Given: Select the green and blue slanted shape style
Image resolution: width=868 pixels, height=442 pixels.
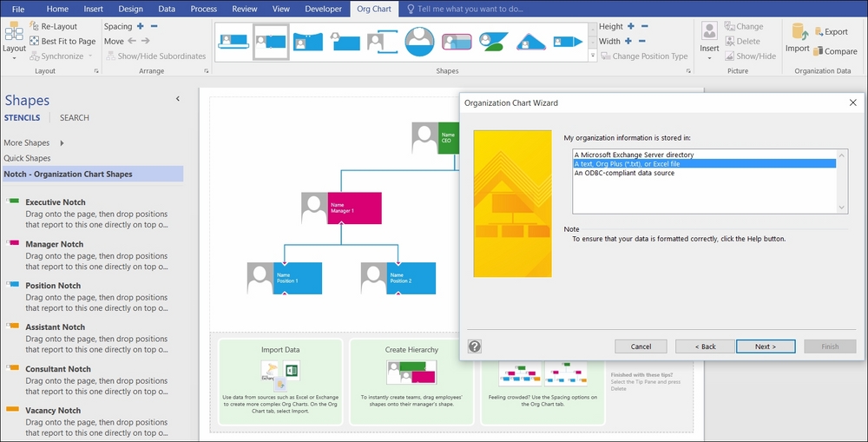Looking at the screenshot, I should coord(494,42).
